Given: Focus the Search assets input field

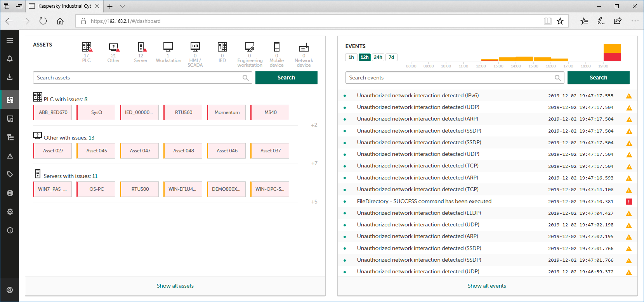Looking at the screenshot, I should tap(138, 78).
